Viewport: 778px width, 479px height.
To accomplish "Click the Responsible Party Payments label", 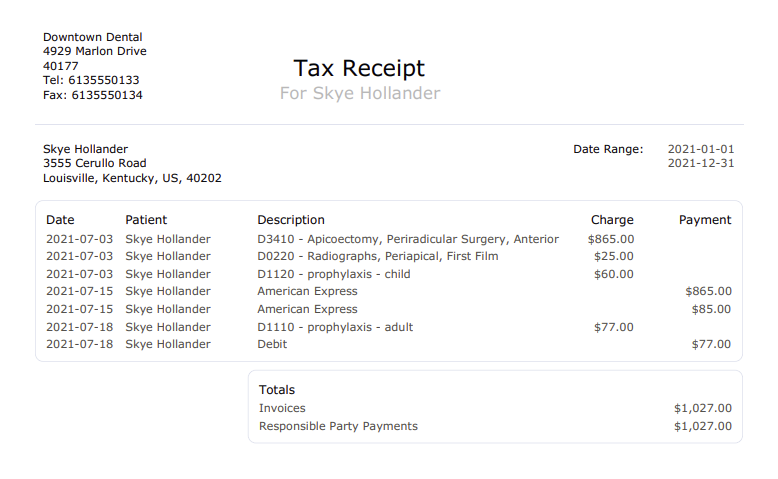I will [338, 426].
